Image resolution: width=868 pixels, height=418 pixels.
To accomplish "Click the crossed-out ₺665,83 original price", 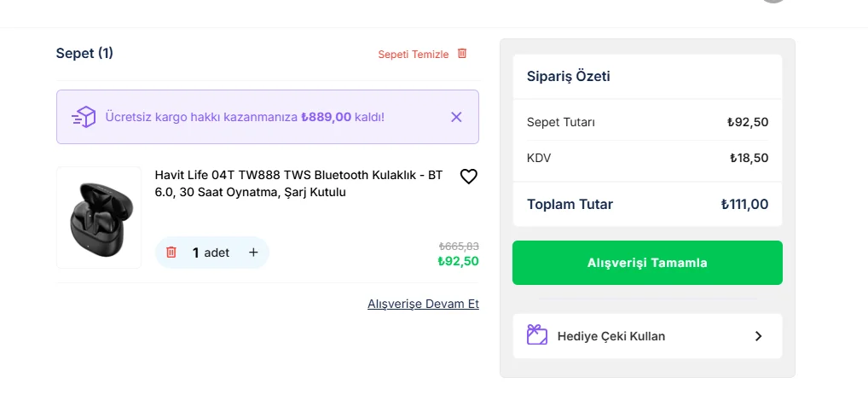I will pyautogui.click(x=459, y=246).
